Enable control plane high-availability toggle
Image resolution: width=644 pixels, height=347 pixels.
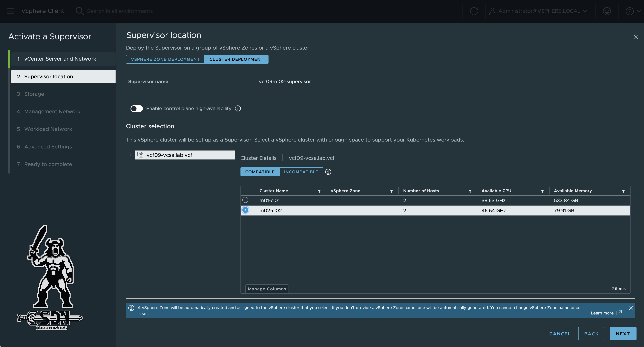click(x=137, y=108)
